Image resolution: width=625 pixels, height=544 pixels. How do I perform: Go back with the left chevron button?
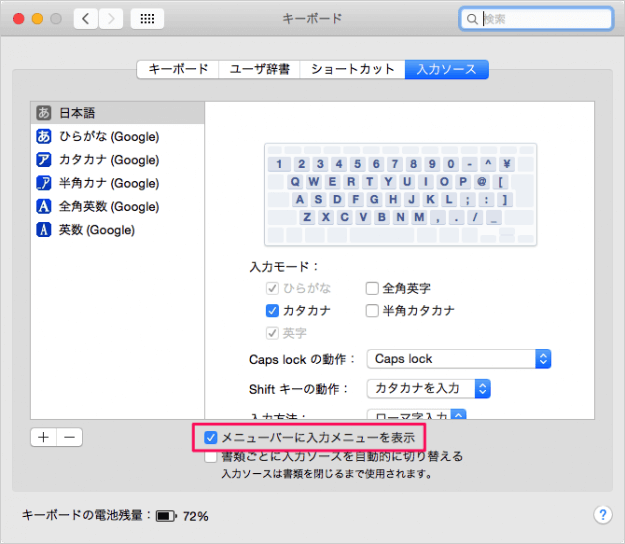86,19
